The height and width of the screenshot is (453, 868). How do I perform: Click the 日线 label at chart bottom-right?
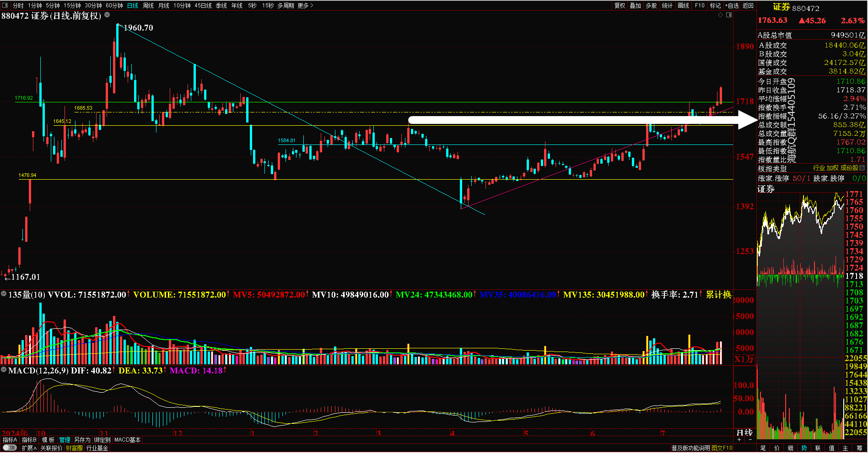pos(744,432)
